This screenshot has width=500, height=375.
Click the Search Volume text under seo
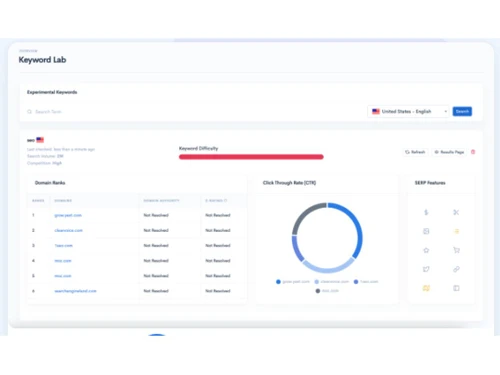45,156
